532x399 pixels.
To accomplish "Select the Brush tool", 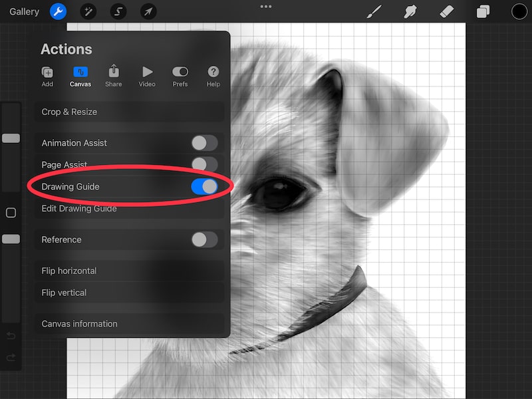I will point(374,11).
